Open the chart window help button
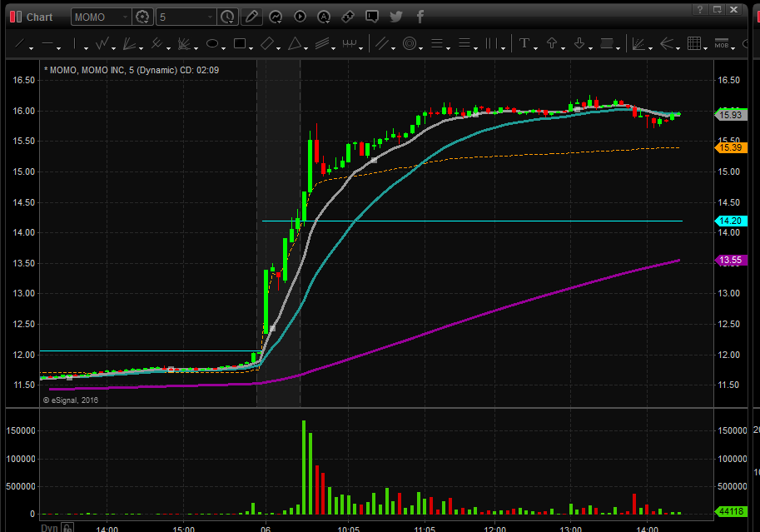This screenshot has height=532, width=760. point(699,10)
